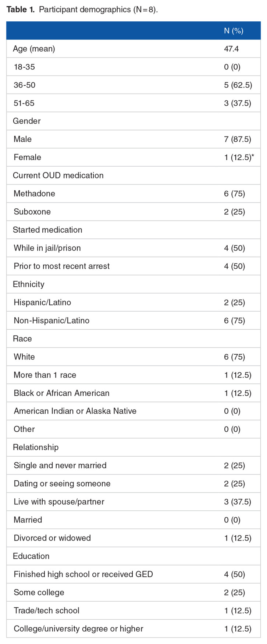
Task: Select the "Current OUD medication" heading
Action: 58,176
